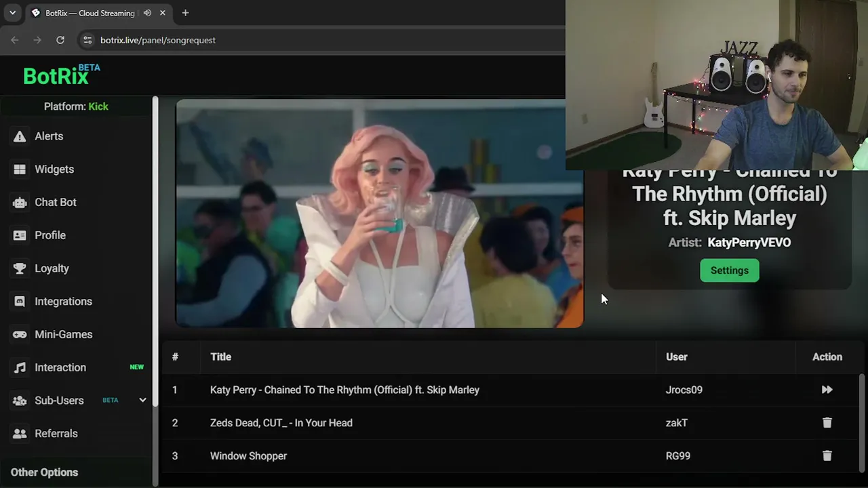Open the Referrals icon
Image resolution: width=868 pixels, height=488 pixels.
click(20, 434)
